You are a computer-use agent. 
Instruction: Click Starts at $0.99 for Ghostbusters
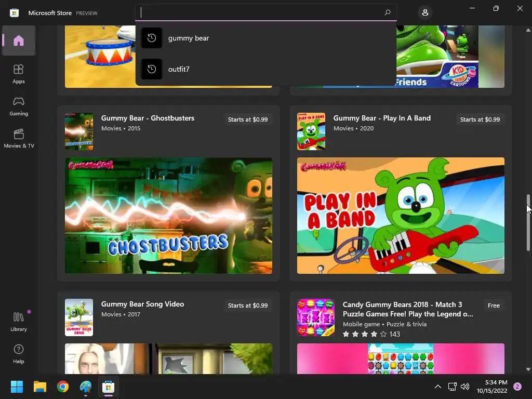tap(248, 119)
